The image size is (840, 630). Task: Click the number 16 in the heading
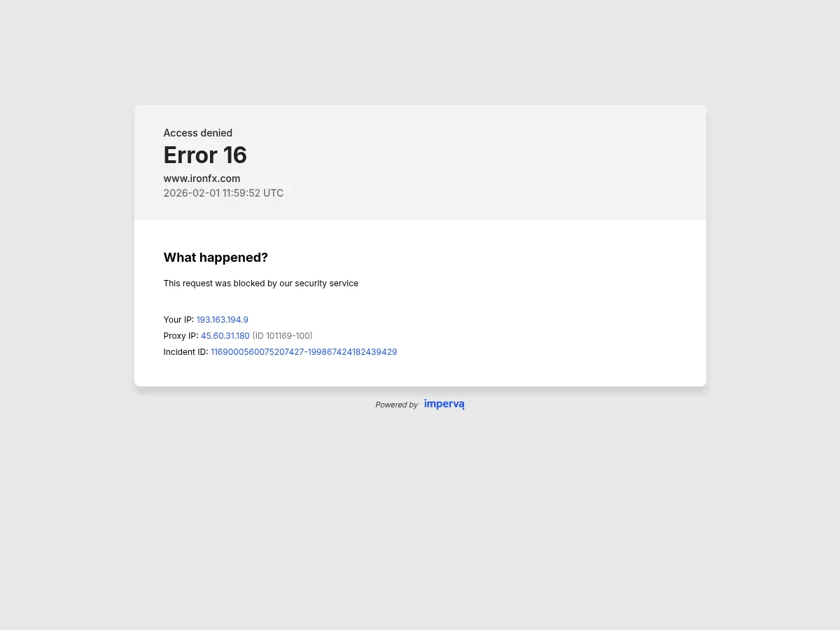[x=234, y=155]
